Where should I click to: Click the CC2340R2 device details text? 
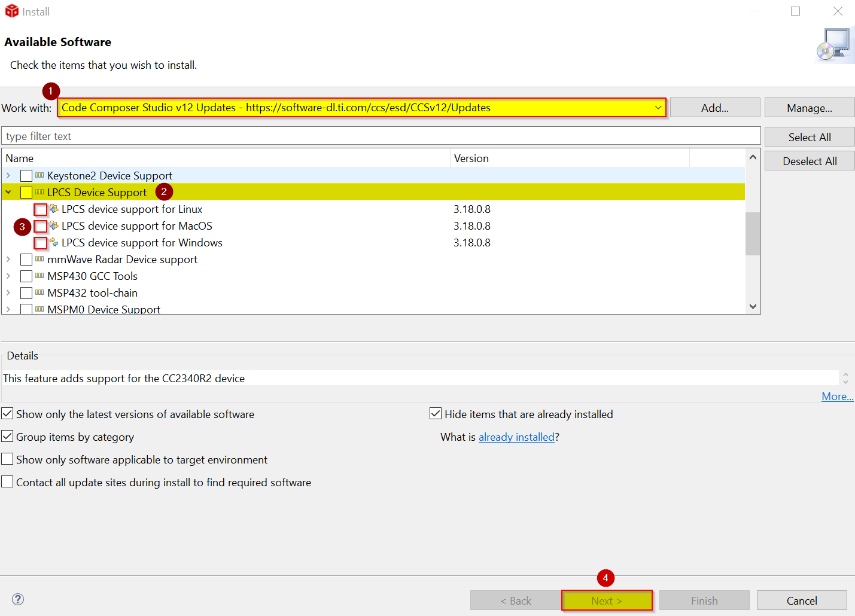pyautogui.click(x=124, y=378)
